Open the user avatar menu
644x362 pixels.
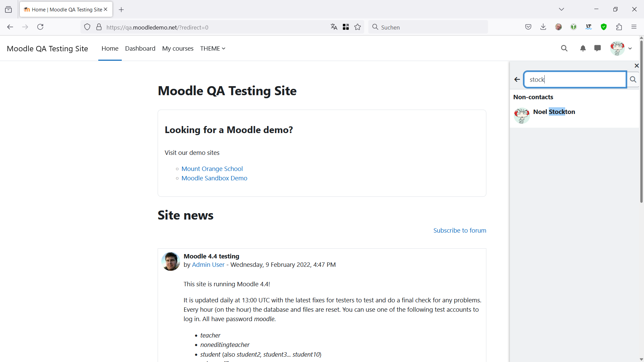pyautogui.click(x=621, y=48)
